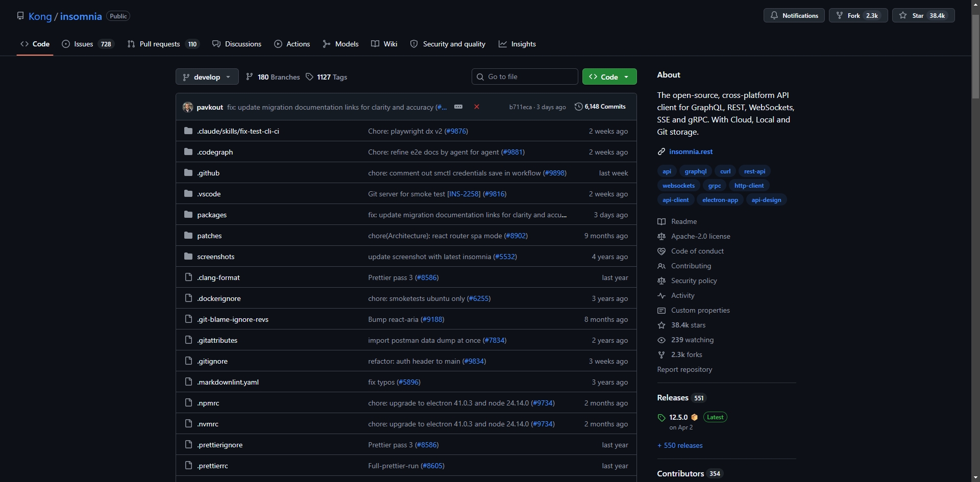Open the Actions tab

pos(292,44)
